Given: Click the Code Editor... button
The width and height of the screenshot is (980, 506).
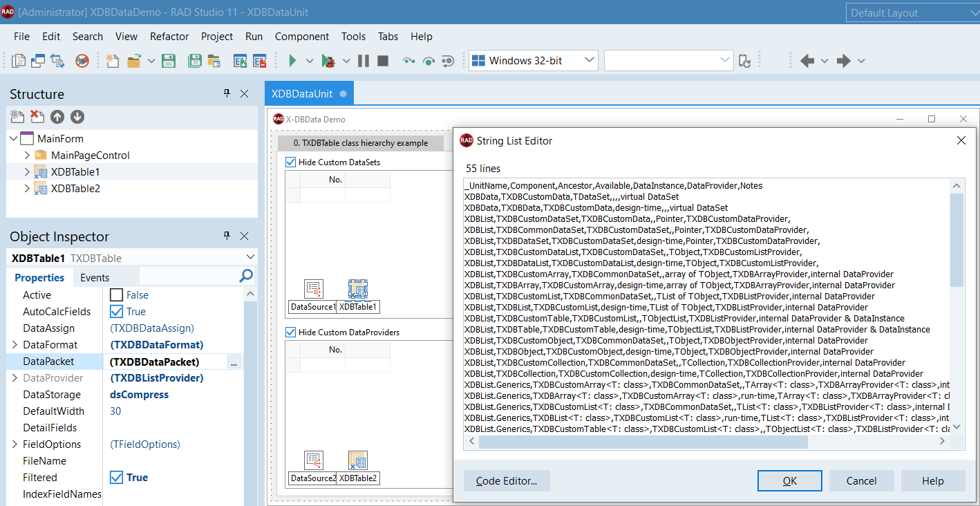Looking at the screenshot, I should click(507, 481).
